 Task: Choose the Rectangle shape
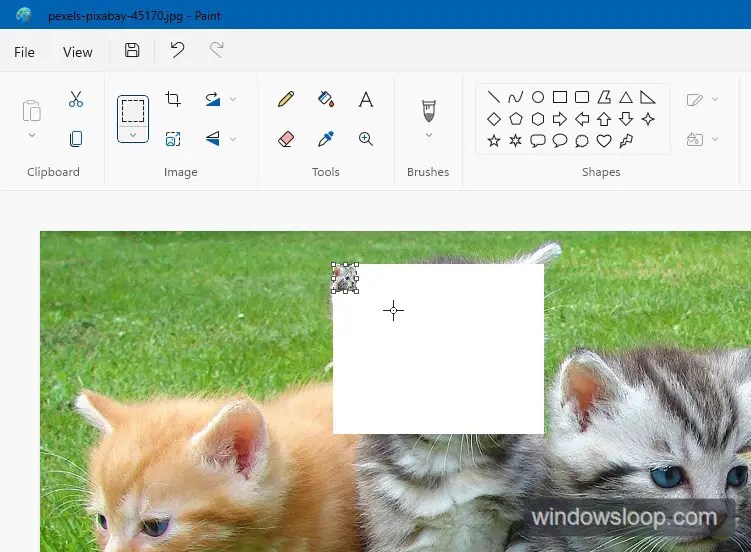pyautogui.click(x=560, y=97)
